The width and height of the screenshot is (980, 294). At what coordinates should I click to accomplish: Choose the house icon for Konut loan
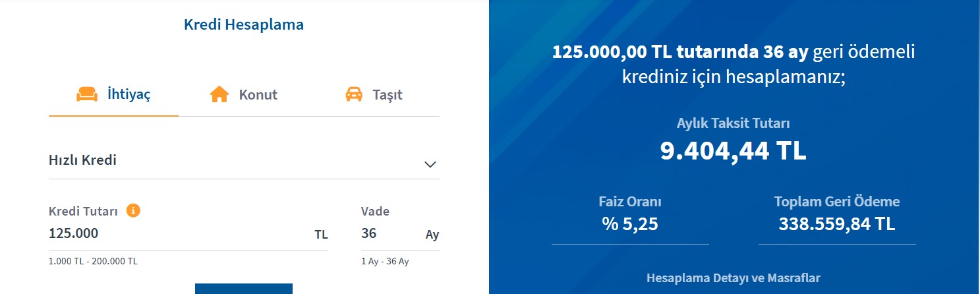219,94
